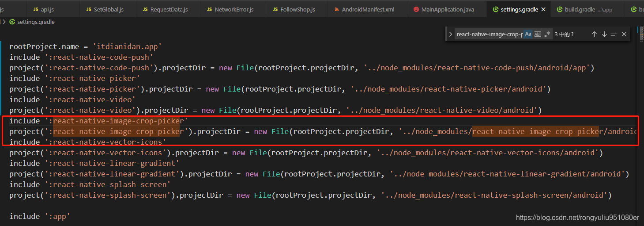Screen dimensions: 644x226
Task: Select the FollowShop.js tab
Action: pyautogui.click(x=297, y=9)
